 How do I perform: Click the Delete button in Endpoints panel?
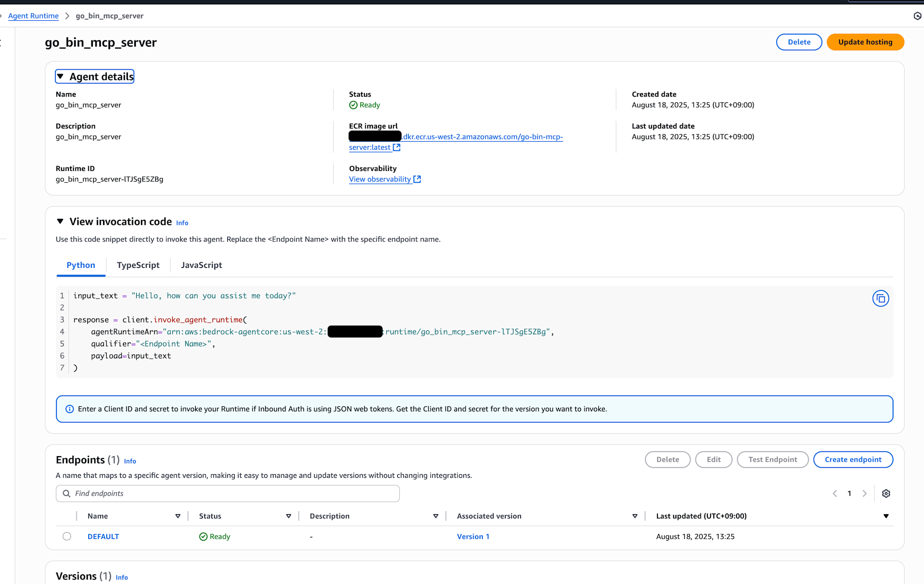pos(668,459)
